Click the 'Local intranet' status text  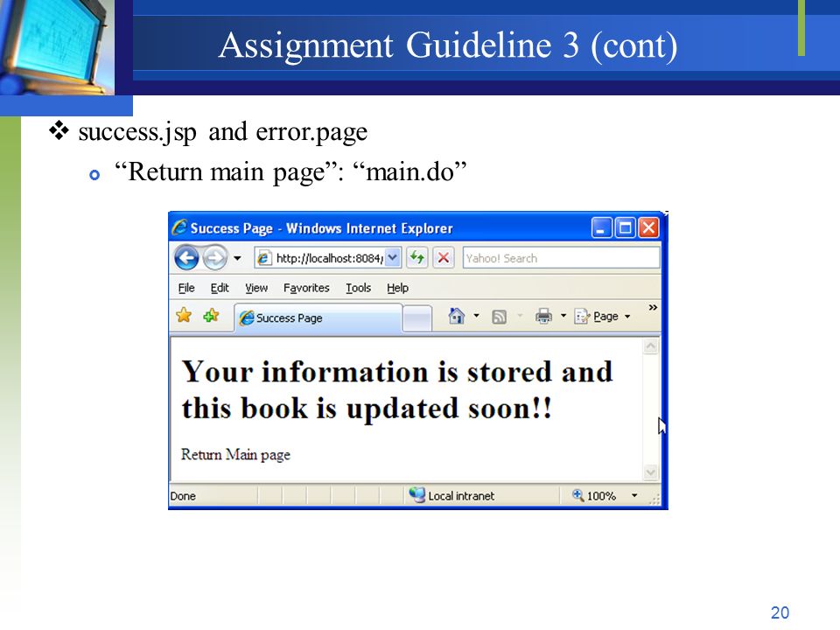(x=461, y=496)
